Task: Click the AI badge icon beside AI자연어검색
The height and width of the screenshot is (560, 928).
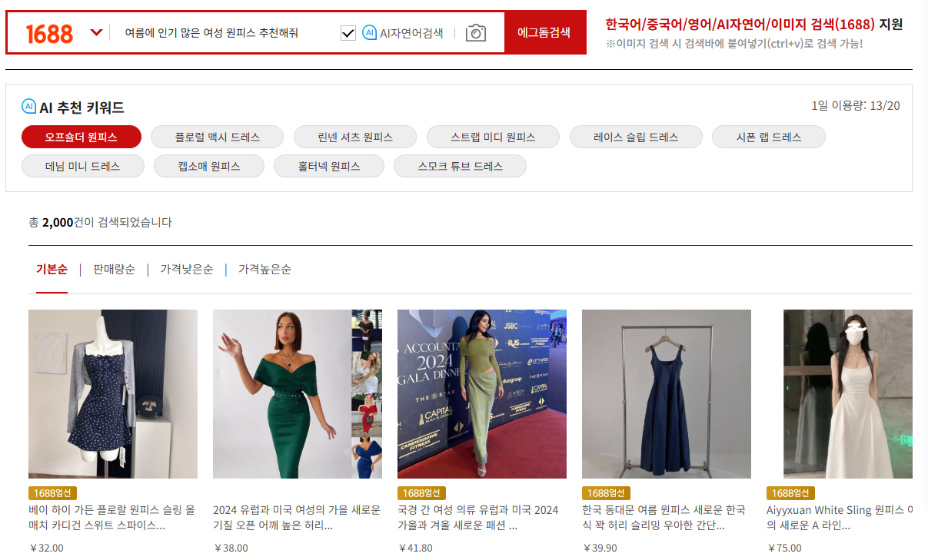Action: point(369,33)
